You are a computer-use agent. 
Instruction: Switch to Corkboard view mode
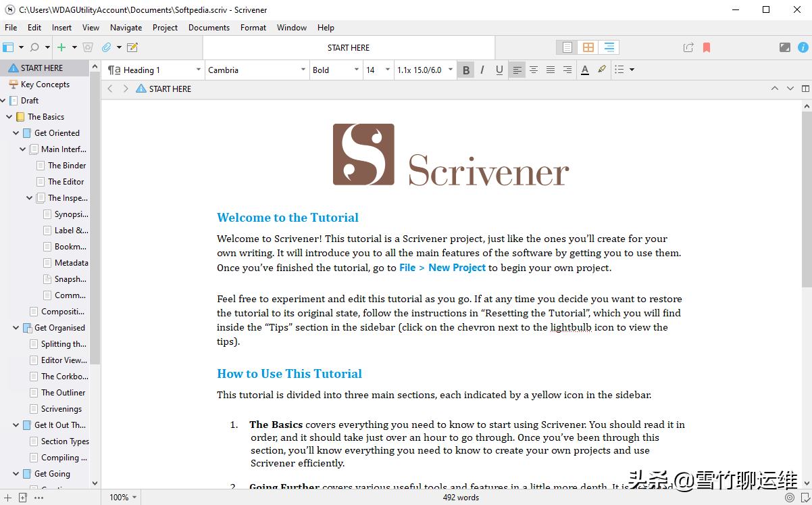(x=588, y=47)
